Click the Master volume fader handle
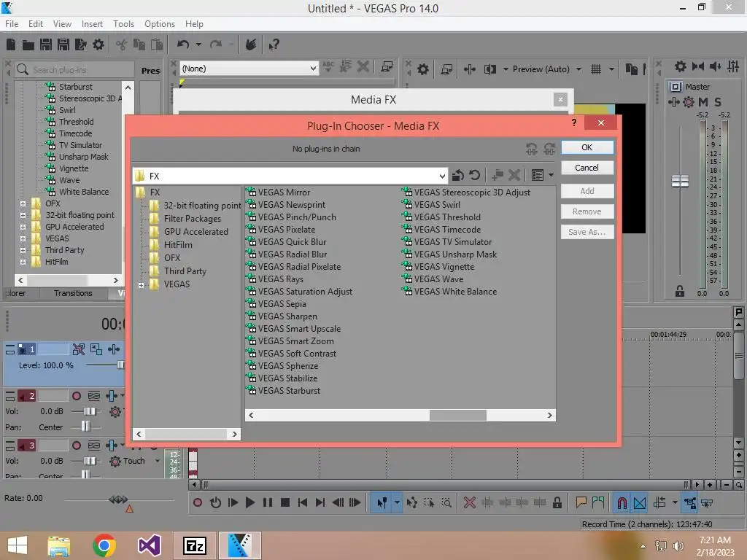This screenshot has width=747, height=560. (680, 182)
